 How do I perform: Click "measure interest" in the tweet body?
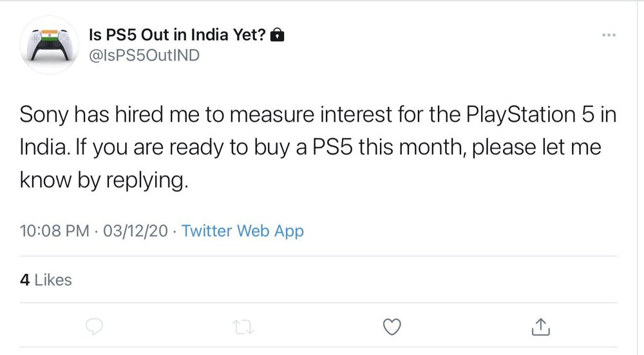307,116
